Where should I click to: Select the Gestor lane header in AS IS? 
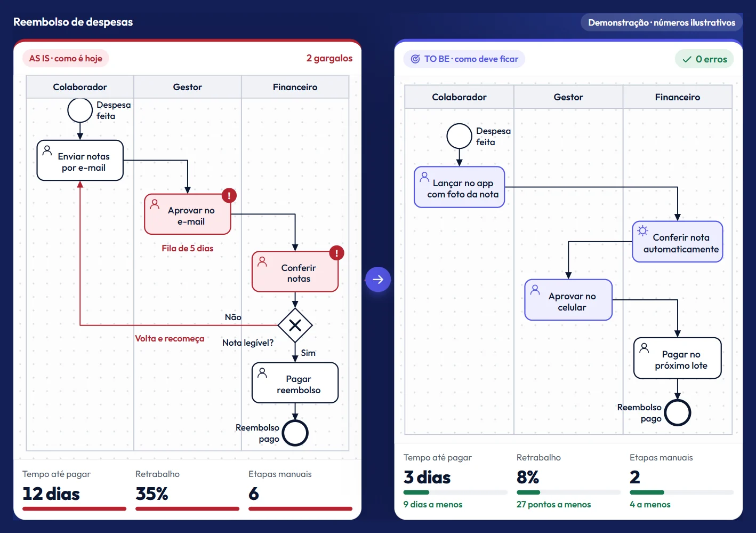pyautogui.click(x=188, y=87)
